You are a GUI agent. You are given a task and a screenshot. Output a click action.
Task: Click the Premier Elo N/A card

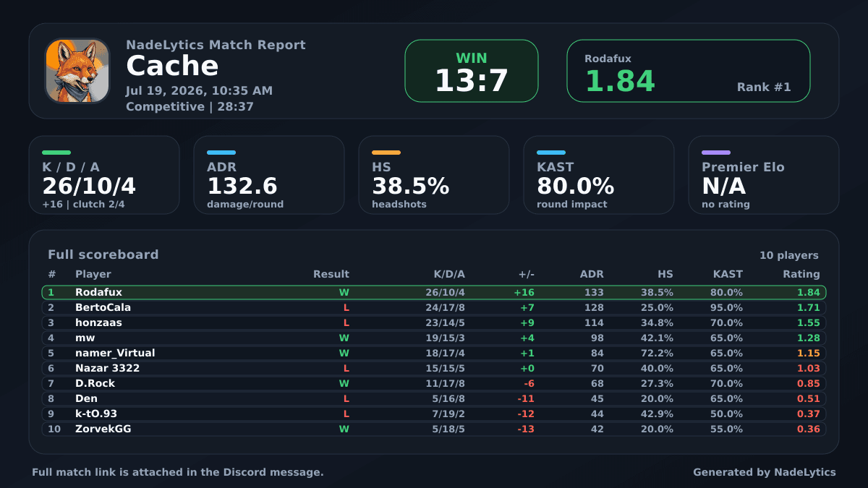tap(764, 175)
